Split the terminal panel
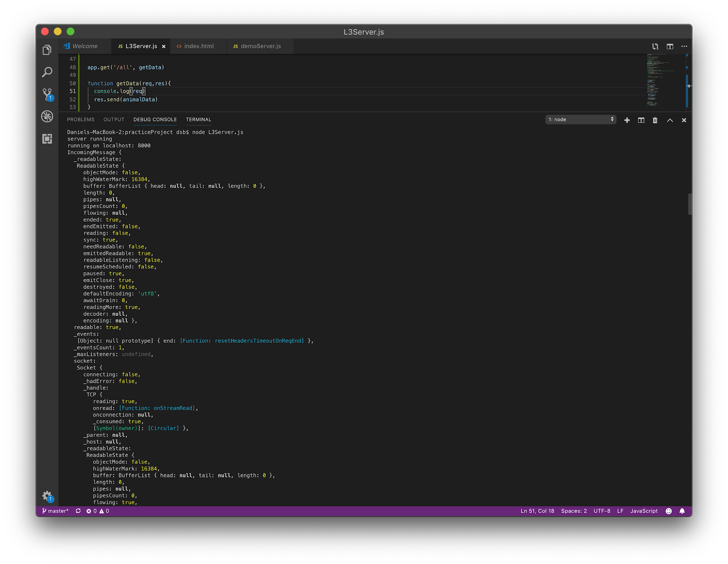The height and width of the screenshot is (564, 728). (x=641, y=120)
